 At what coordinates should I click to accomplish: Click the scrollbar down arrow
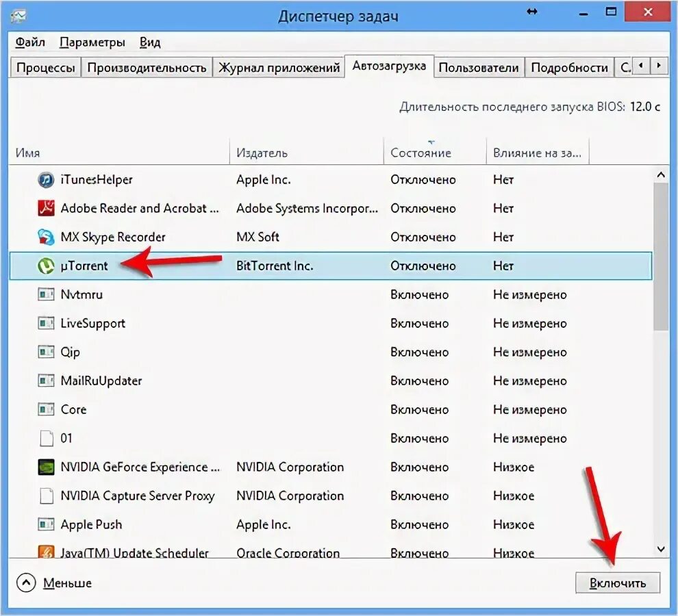(x=661, y=549)
